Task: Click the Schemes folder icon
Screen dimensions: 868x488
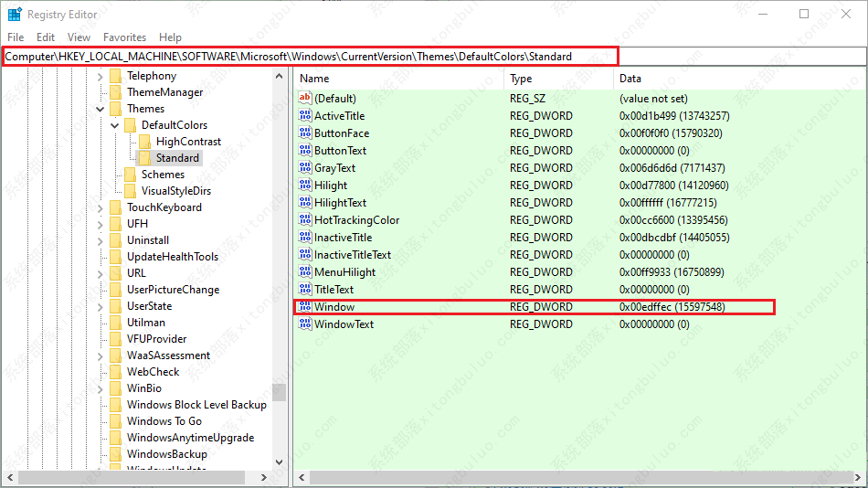Action: coord(131,175)
